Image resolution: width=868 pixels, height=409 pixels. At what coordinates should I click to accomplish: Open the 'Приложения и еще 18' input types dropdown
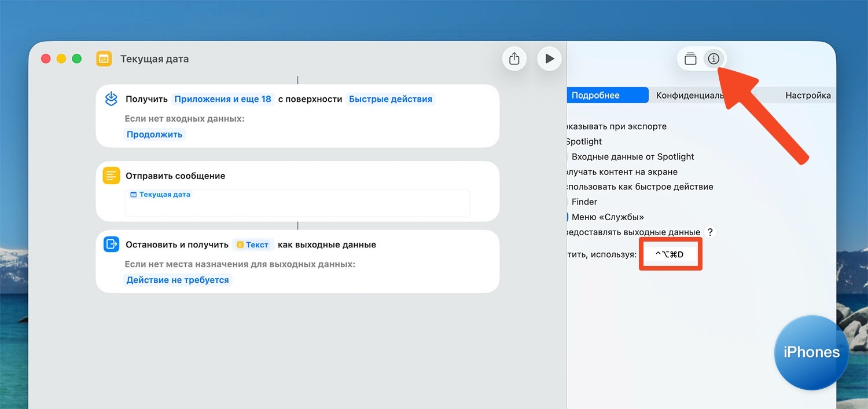click(x=223, y=99)
